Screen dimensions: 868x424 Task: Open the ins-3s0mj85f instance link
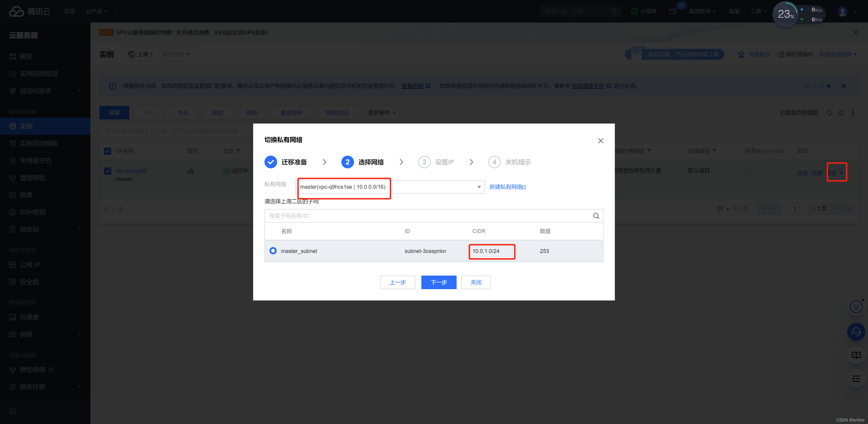click(131, 171)
